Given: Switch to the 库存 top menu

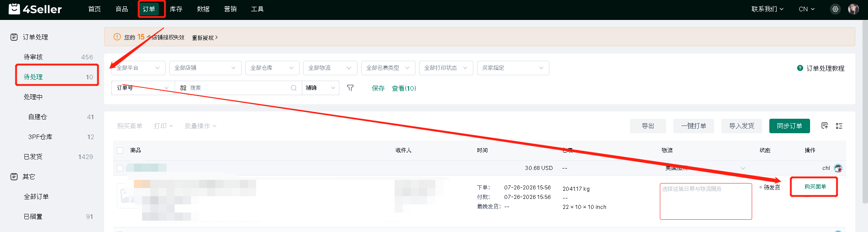Looking at the screenshot, I should (x=176, y=9).
